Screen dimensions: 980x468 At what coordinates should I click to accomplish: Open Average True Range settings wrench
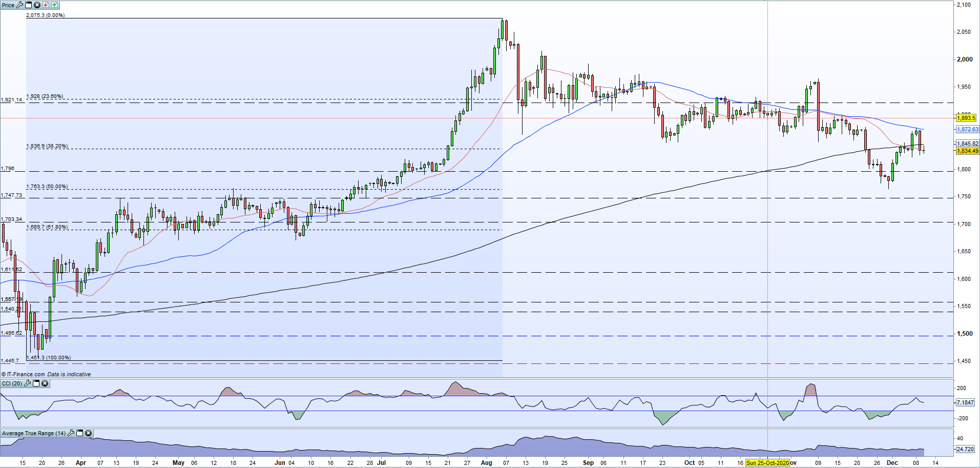tap(71, 433)
